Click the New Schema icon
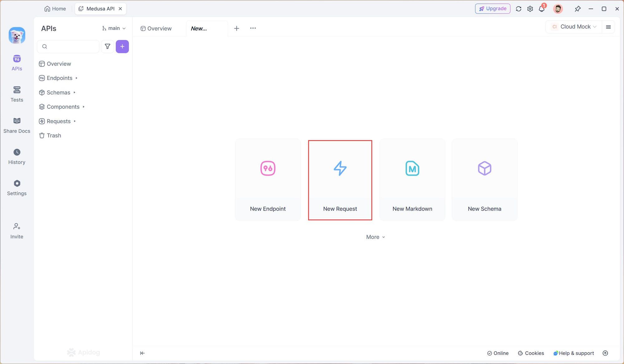Screen dimensions: 624x364 [x=485, y=168]
